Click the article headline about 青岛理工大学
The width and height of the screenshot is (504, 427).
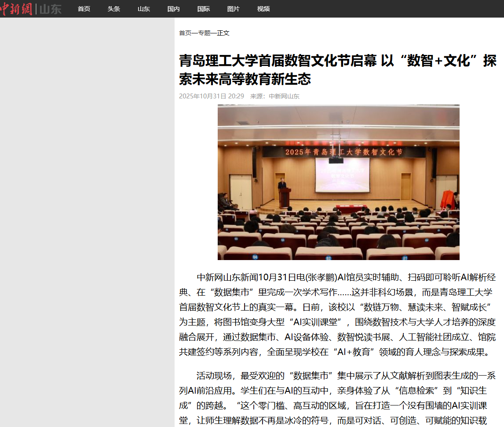click(x=337, y=70)
